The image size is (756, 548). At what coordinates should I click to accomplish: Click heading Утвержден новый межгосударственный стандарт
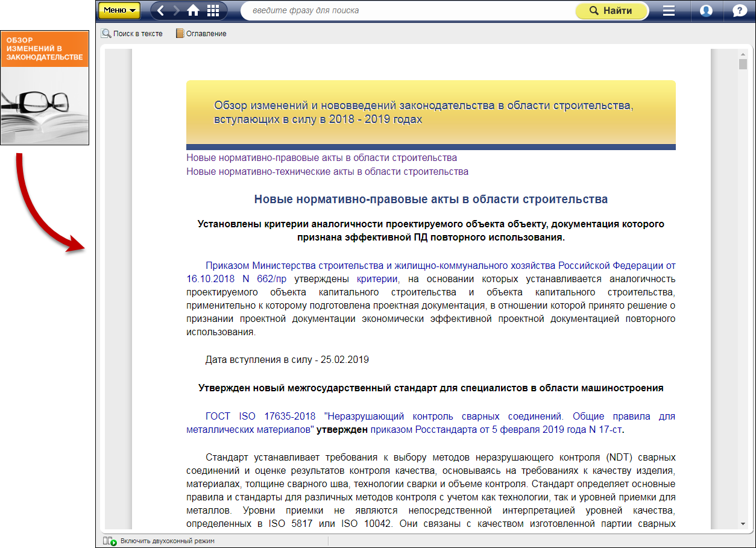[x=431, y=388]
